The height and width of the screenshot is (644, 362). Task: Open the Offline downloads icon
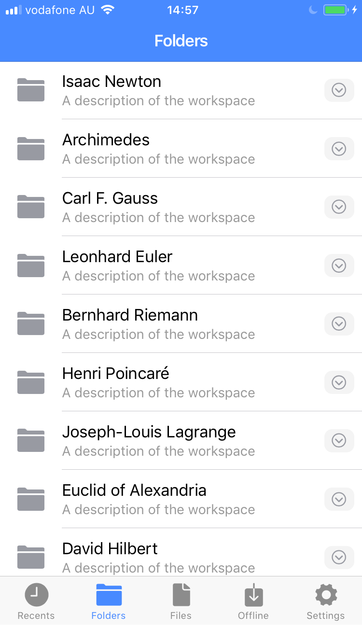coord(253,595)
